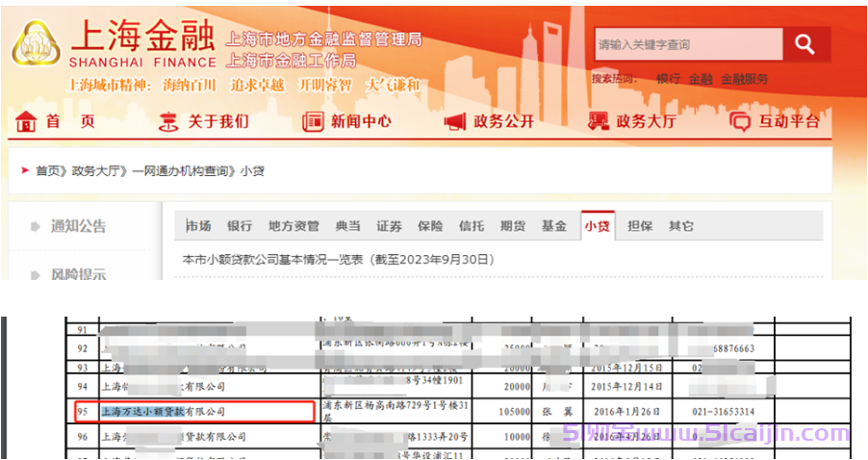Switch to the 期货 tab
868x460 pixels.
click(513, 226)
